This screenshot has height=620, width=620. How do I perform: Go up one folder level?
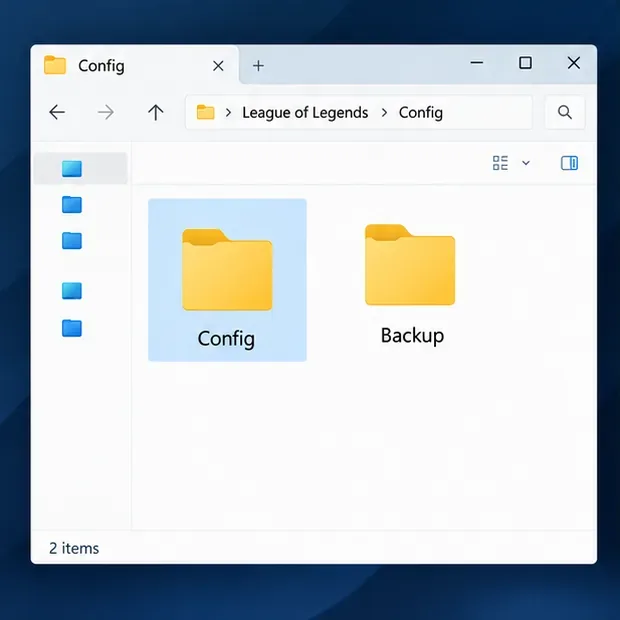coord(155,113)
